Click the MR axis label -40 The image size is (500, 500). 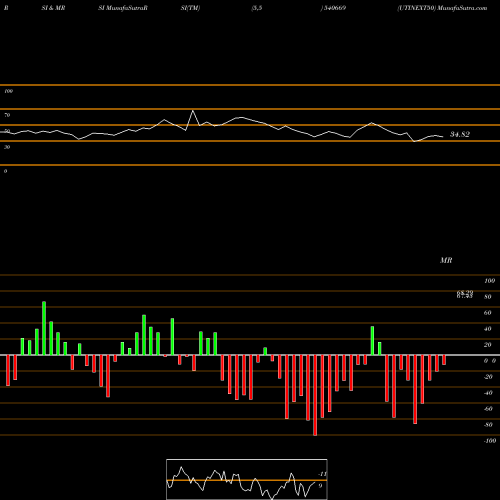click(488, 393)
